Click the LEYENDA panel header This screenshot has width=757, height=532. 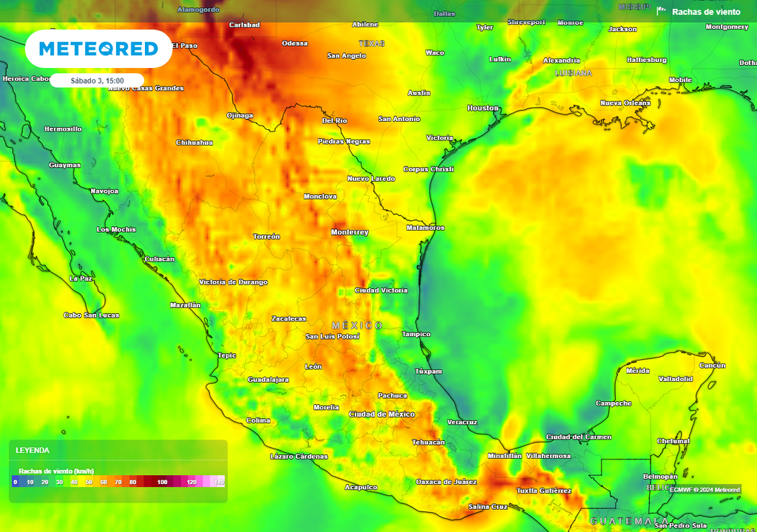33,450
